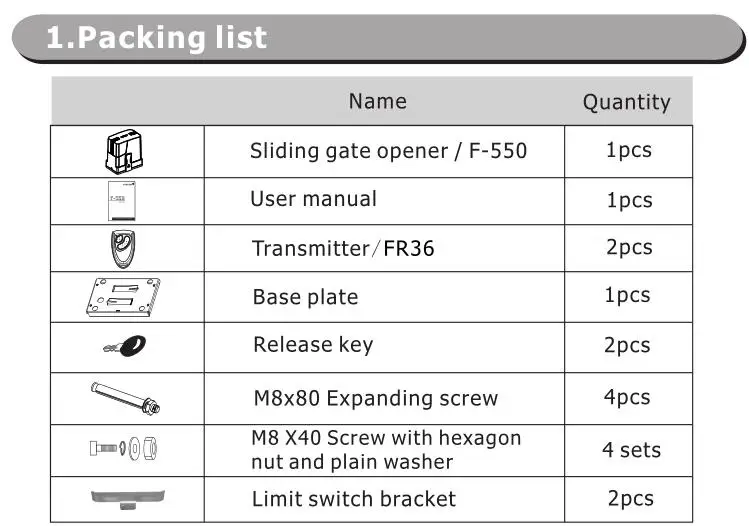Click the limit switch bracket icon
This screenshot has width=749, height=526.
128,499
